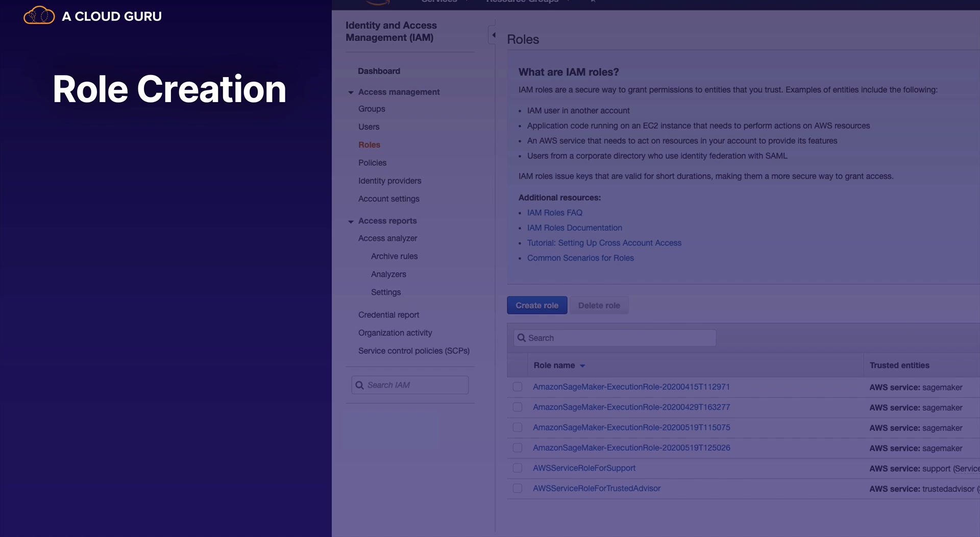Image resolution: width=980 pixels, height=537 pixels.
Task: Click the magnifier icon in Search IAM
Action: pos(359,385)
